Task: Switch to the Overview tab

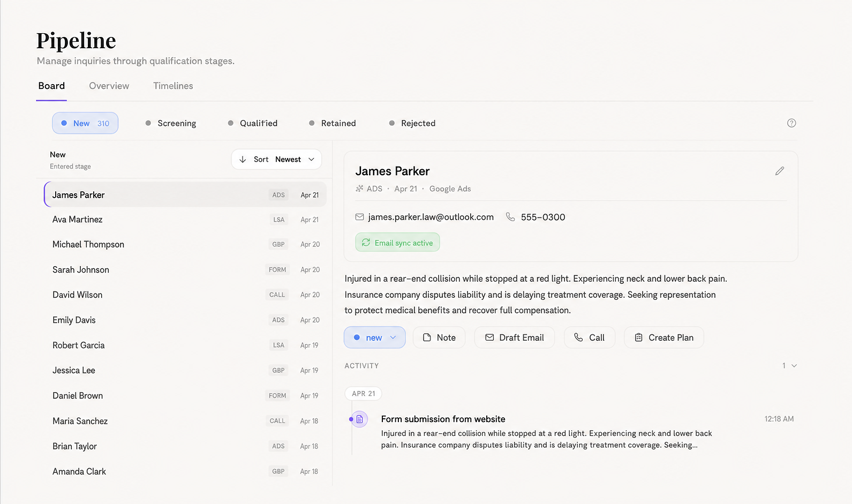Action: tap(109, 86)
